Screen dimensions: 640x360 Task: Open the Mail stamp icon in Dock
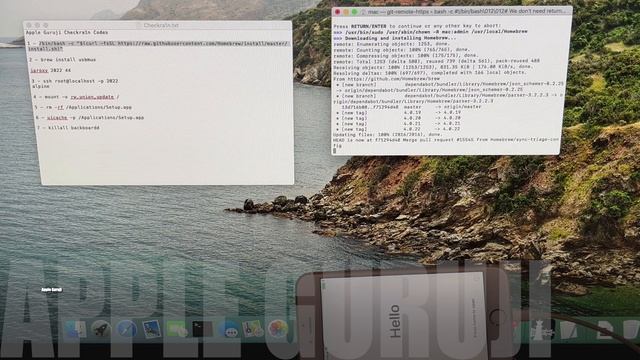(x=152, y=329)
